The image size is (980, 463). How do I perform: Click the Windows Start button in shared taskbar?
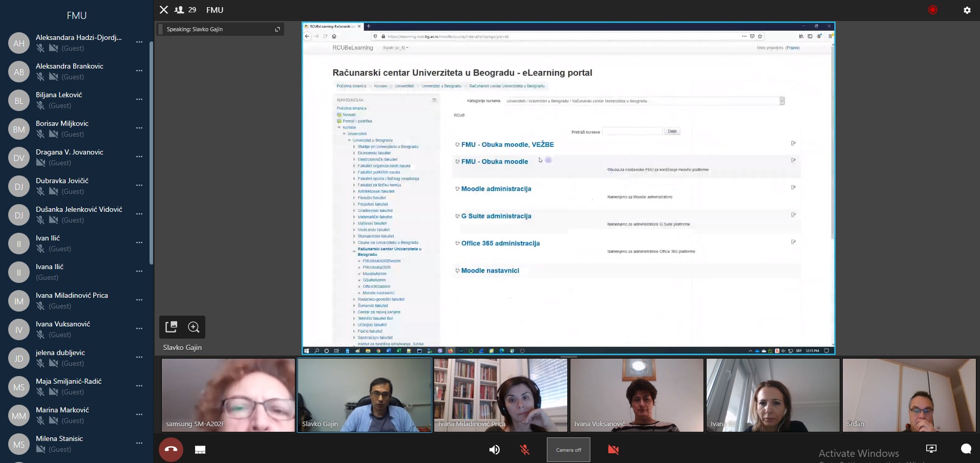click(307, 351)
